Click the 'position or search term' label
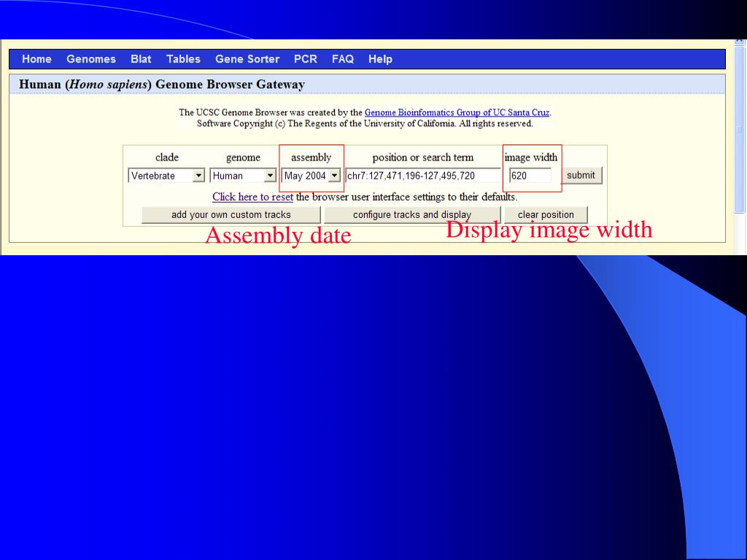The width and height of the screenshot is (747, 560). [x=423, y=157]
